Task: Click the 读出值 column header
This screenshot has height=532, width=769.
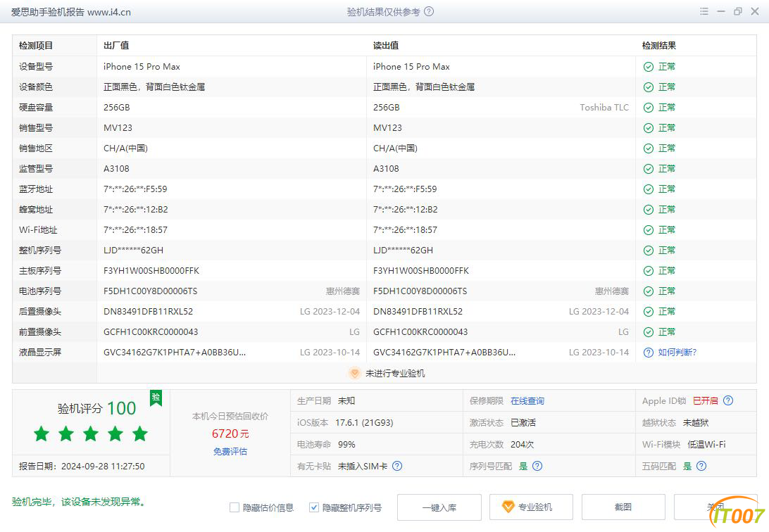Action: click(386, 46)
